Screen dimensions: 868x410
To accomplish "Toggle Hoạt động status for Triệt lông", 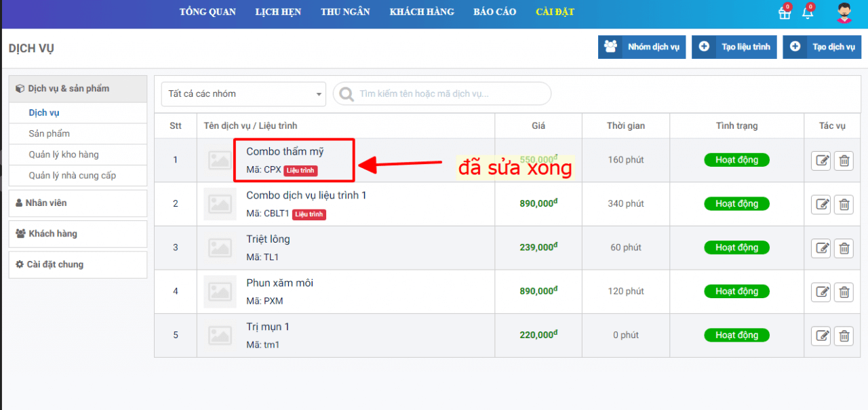I will 736,247.
